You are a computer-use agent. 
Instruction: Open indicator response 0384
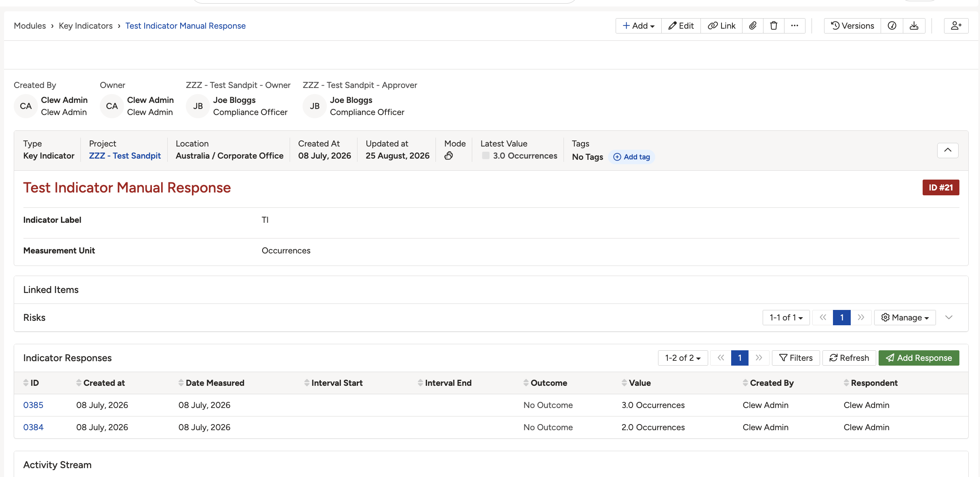(x=33, y=427)
